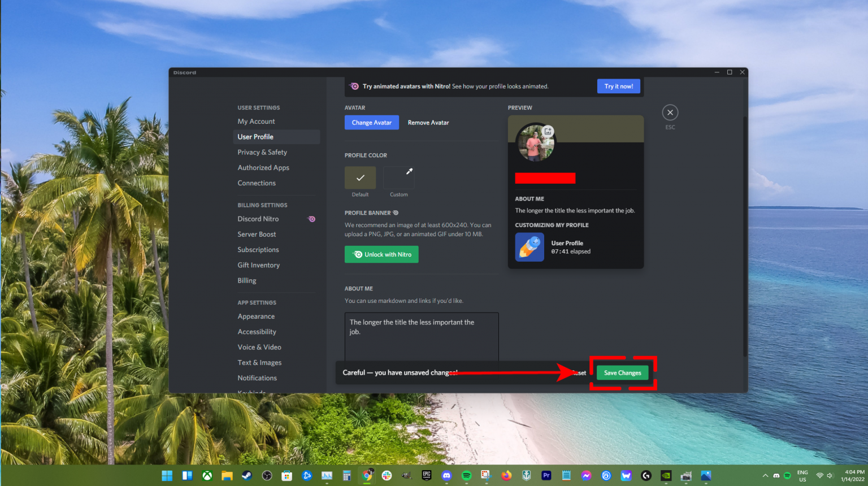
Task: Click the settings page vertical scrollbar
Action: [745, 236]
